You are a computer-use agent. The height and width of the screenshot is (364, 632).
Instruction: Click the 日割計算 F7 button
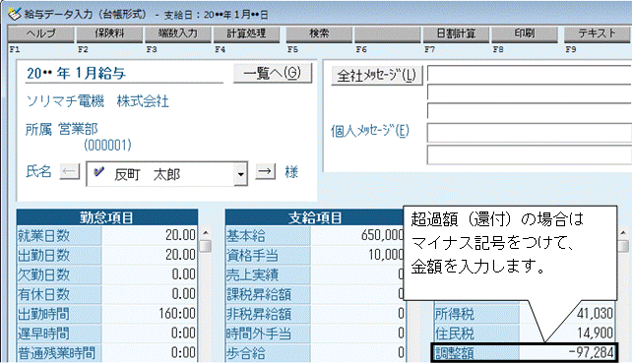point(456,33)
